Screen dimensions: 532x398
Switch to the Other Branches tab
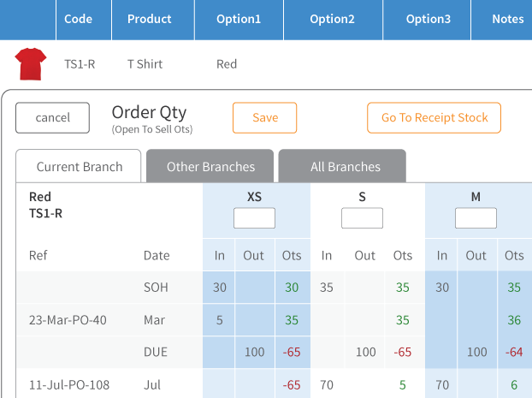click(210, 166)
